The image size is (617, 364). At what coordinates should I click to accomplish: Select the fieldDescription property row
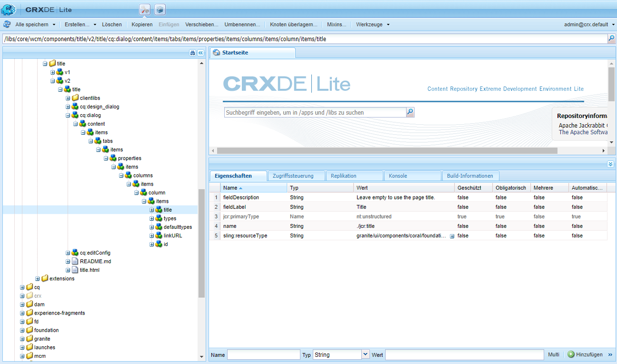(x=408, y=197)
